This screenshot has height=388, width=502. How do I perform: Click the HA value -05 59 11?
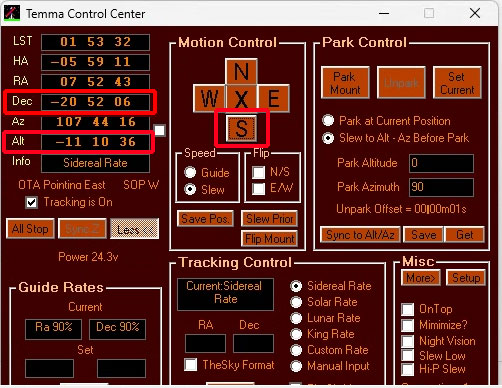tap(95, 62)
